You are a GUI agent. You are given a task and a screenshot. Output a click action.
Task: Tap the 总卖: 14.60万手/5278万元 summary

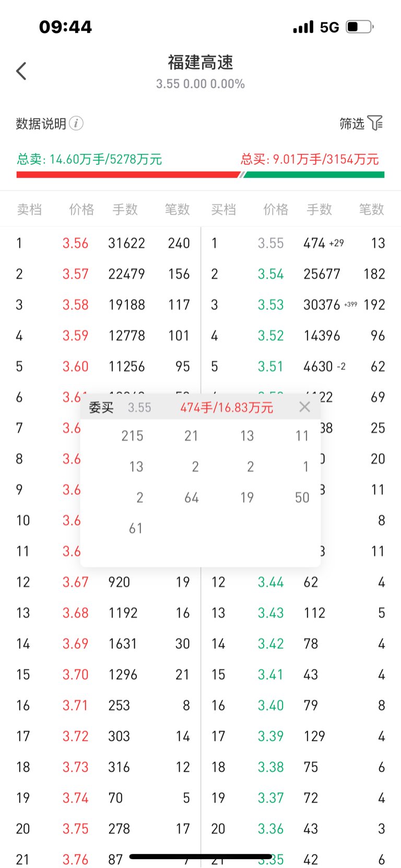89,159
